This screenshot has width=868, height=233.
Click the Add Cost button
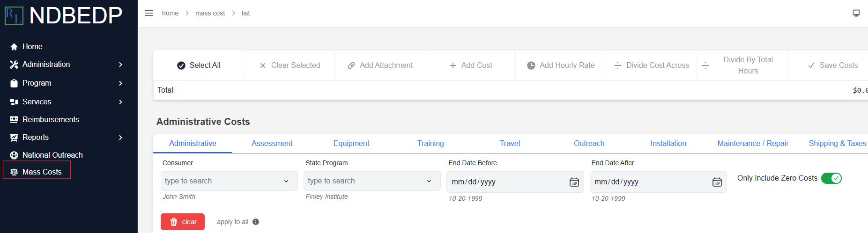click(470, 66)
